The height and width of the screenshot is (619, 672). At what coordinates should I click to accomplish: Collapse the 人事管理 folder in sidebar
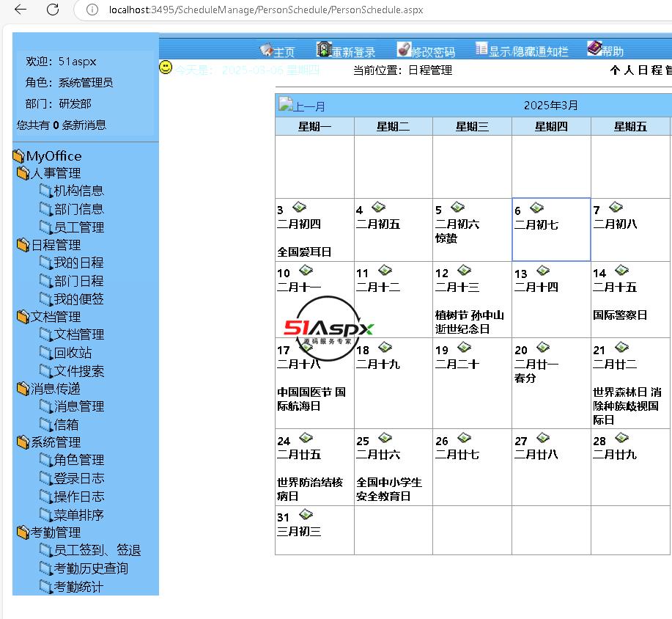[23, 174]
